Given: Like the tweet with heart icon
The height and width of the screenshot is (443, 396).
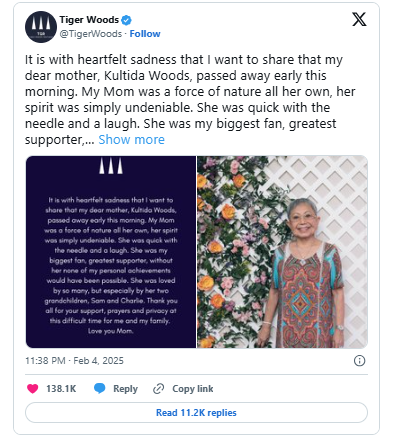Looking at the screenshot, I should (x=33, y=389).
